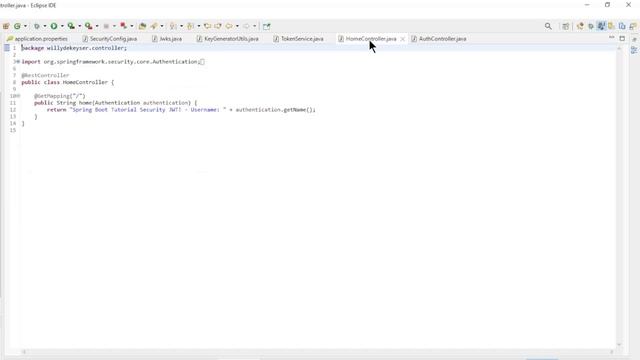Select the highlighted Java perspective icon
Screen dimensions: 640x360
click(x=601, y=26)
